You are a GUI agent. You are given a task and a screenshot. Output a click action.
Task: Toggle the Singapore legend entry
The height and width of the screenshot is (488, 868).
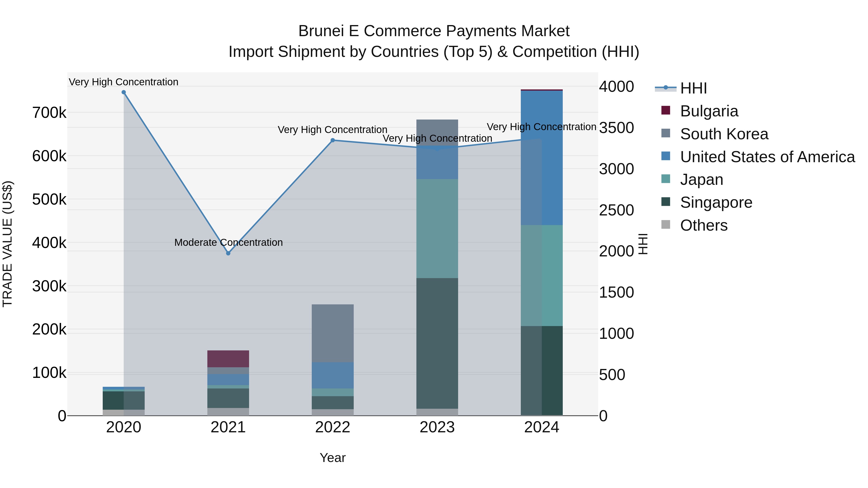tap(707, 202)
